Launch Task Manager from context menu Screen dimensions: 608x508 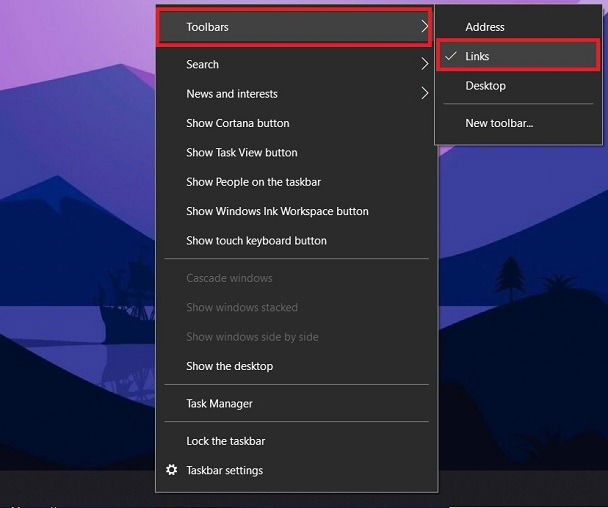[x=297, y=404]
